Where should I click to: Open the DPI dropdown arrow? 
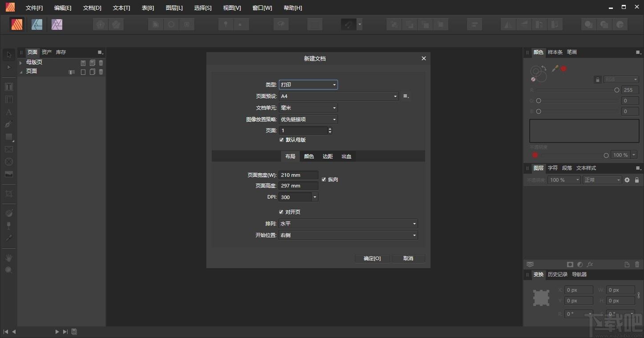click(315, 197)
